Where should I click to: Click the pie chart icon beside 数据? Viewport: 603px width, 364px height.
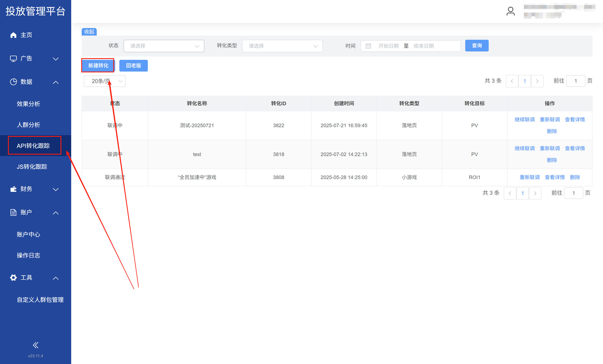pos(13,82)
